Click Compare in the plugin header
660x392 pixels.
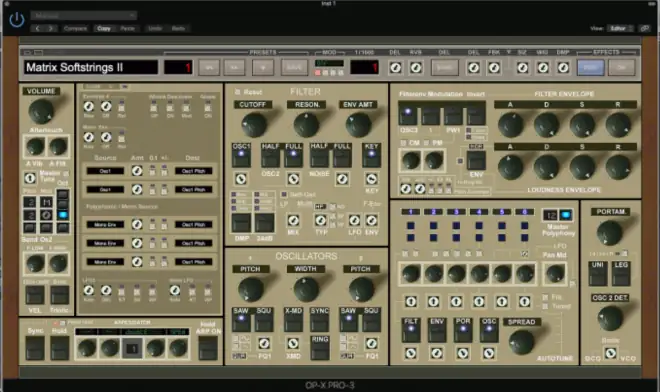(x=75, y=28)
